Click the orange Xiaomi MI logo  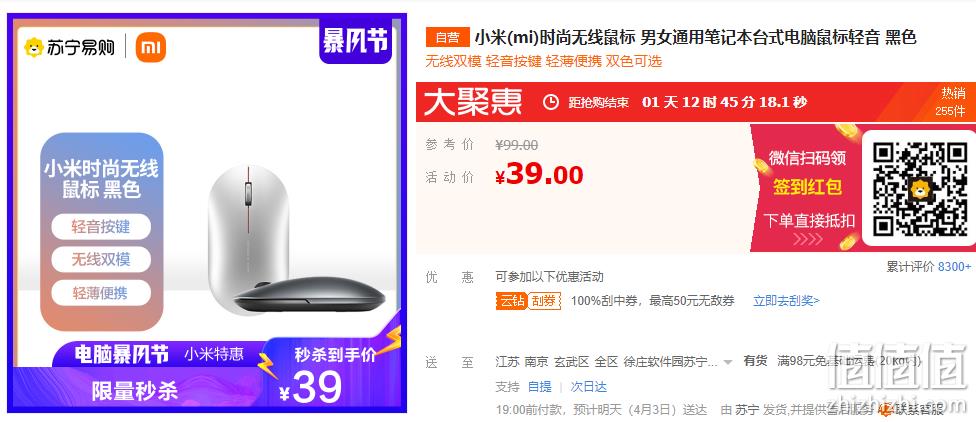pos(151,47)
